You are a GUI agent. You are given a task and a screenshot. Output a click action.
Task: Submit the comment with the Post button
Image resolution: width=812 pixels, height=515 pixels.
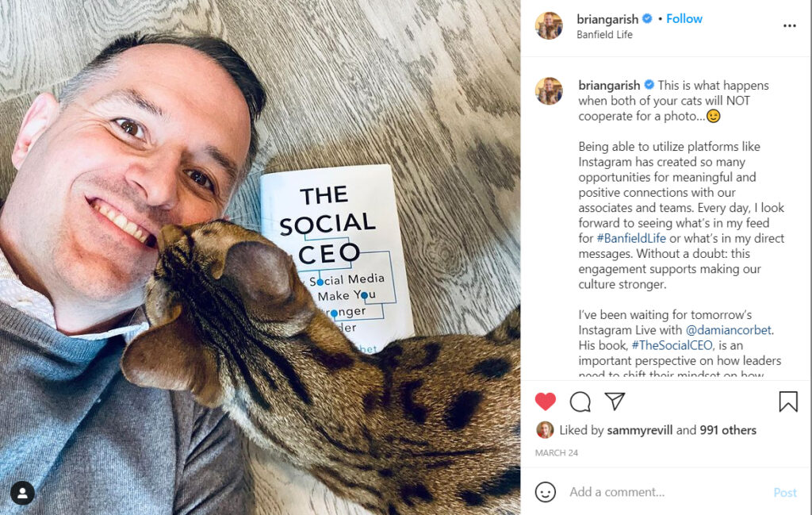tap(785, 492)
